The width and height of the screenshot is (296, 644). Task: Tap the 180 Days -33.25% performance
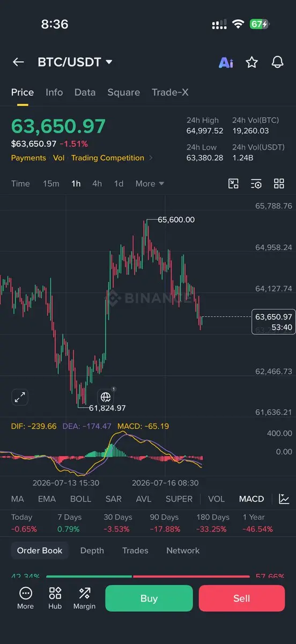pos(213,523)
